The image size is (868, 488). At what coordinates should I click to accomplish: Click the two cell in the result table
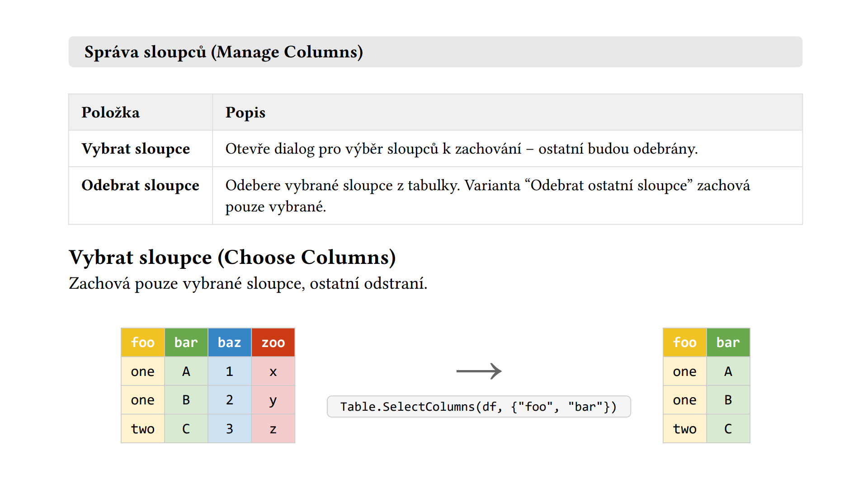685,429
